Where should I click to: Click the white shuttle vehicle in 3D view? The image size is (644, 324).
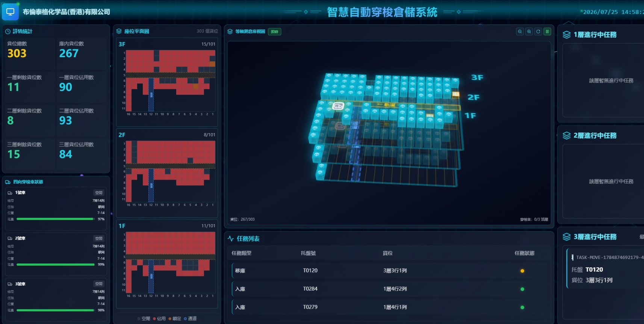pyautogui.click(x=338, y=106)
